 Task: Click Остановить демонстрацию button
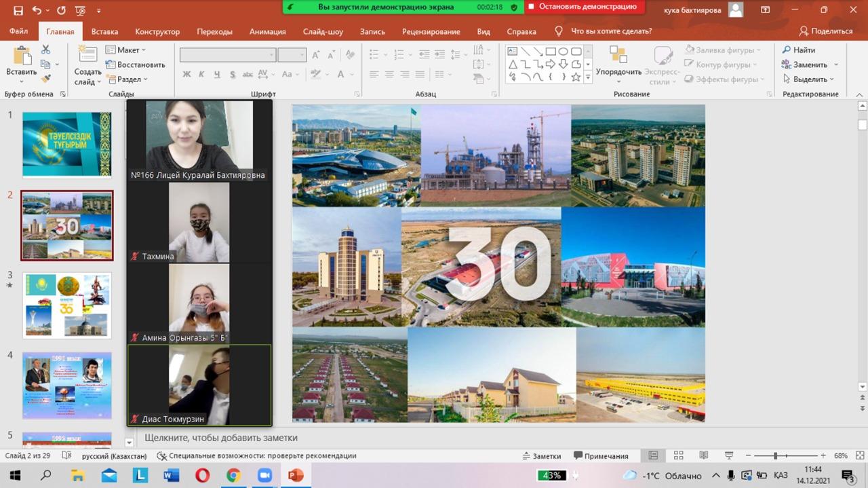[583, 7]
